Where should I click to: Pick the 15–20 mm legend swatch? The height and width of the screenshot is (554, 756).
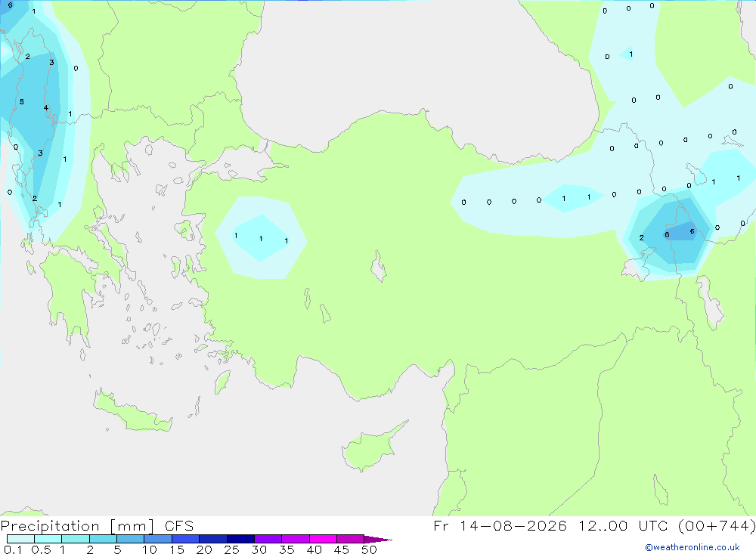coord(185,539)
